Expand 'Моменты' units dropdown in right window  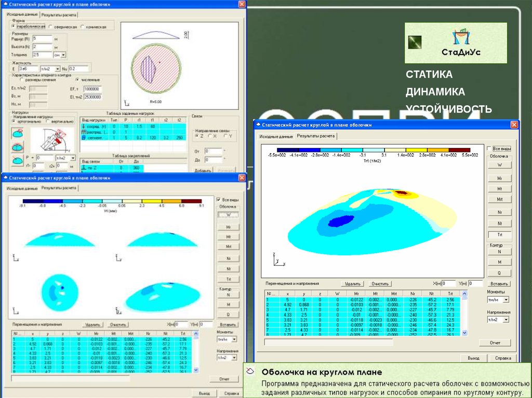click(x=506, y=300)
